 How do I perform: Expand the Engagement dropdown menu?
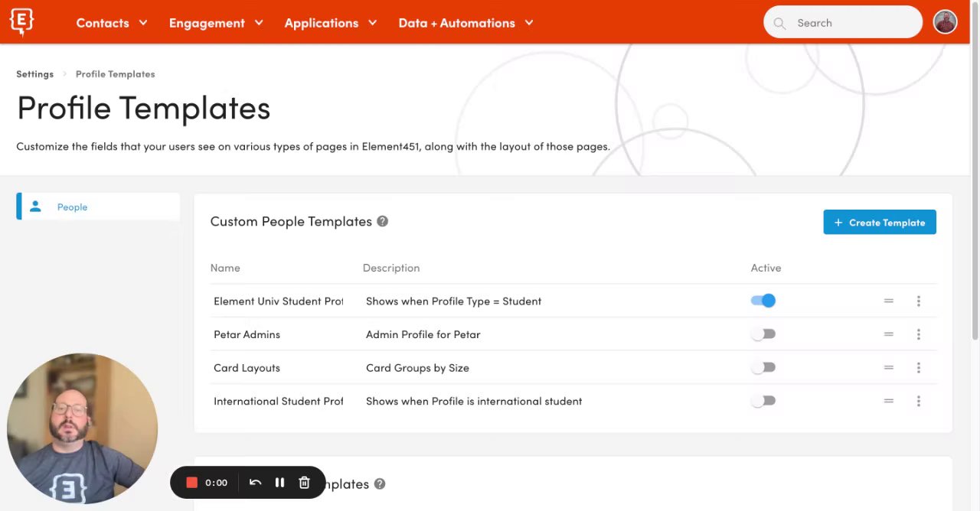tap(216, 23)
